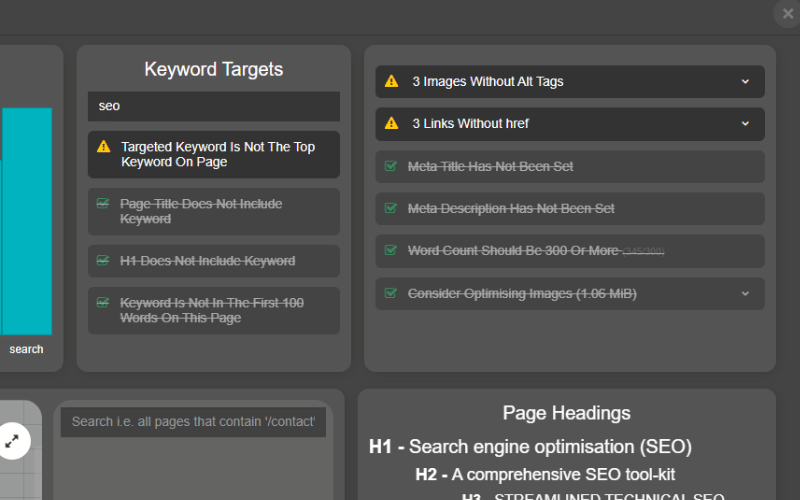
Task: Toggle the Word Count Should Be 300 check
Action: click(391, 251)
